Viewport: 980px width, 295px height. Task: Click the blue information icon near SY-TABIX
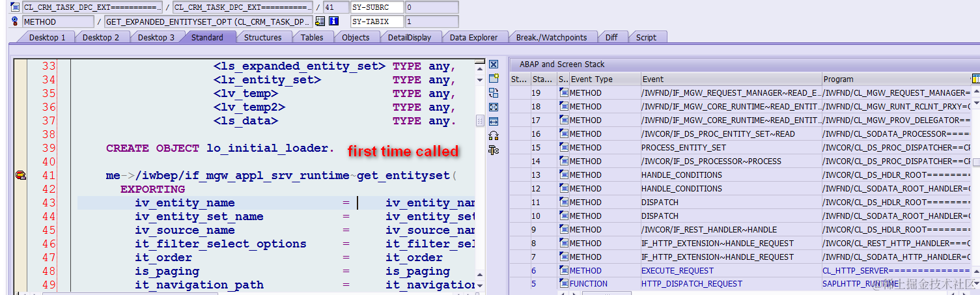point(334,21)
